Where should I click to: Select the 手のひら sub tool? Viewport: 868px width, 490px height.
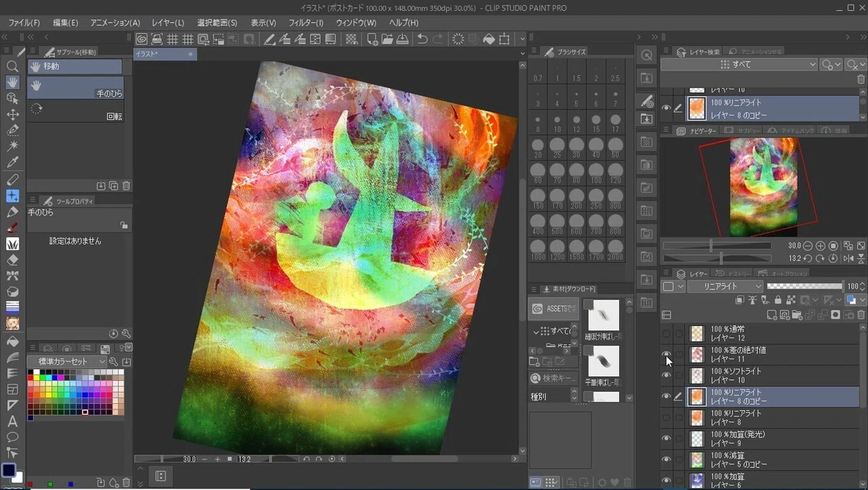tap(75, 88)
